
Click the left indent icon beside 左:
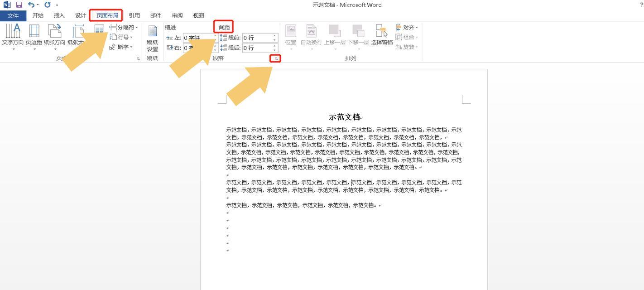[170, 38]
